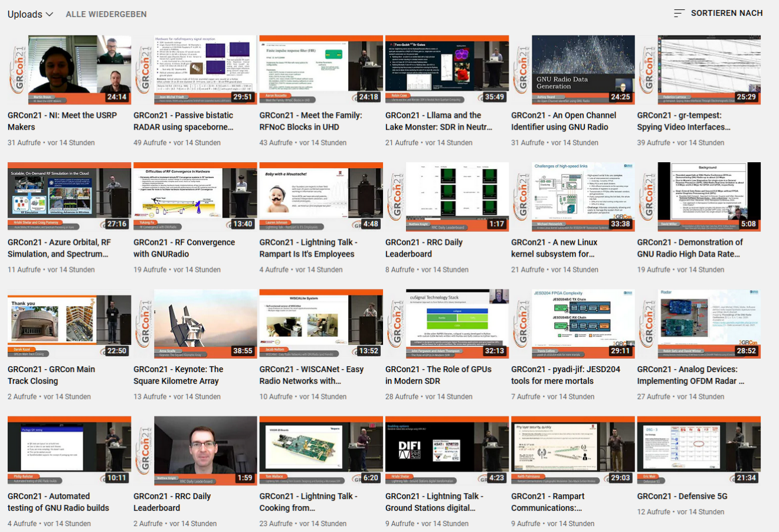Open thumbnail of Rampart Communications video

[573, 451]
